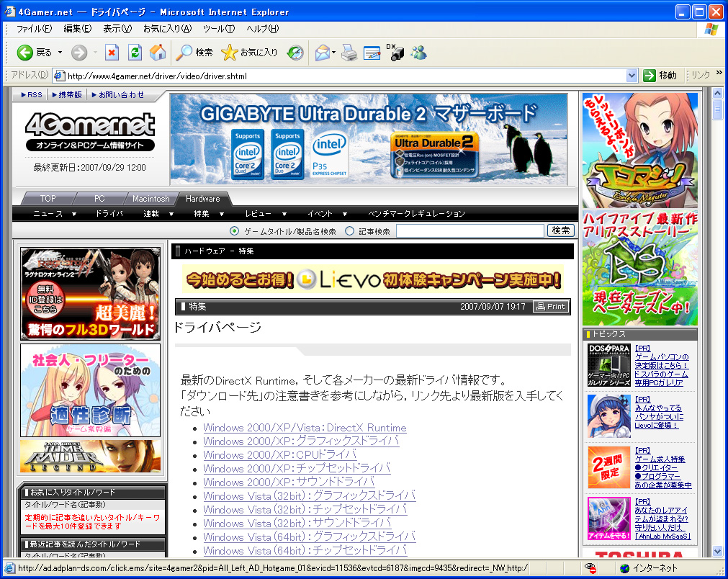Open Windows Vista (32bit): サウンドドライバ link
Viewport: 728px width, 579px height.
click(297, 523)
